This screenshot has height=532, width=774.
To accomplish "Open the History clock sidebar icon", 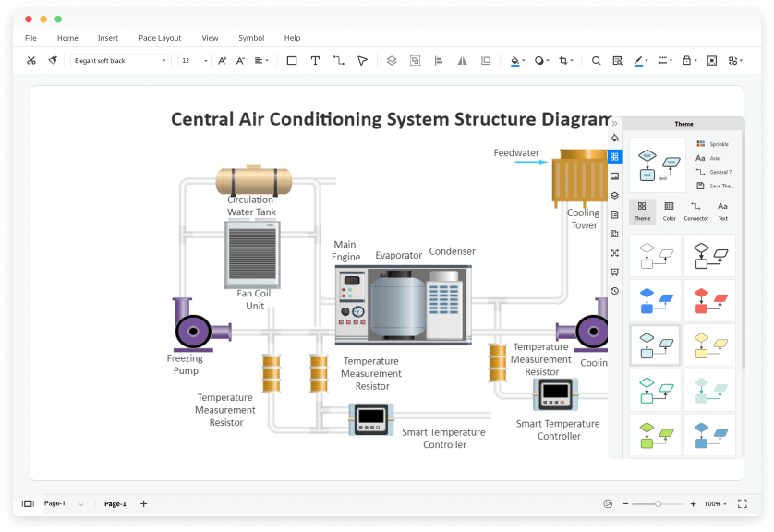I will [x=614, y=291].
